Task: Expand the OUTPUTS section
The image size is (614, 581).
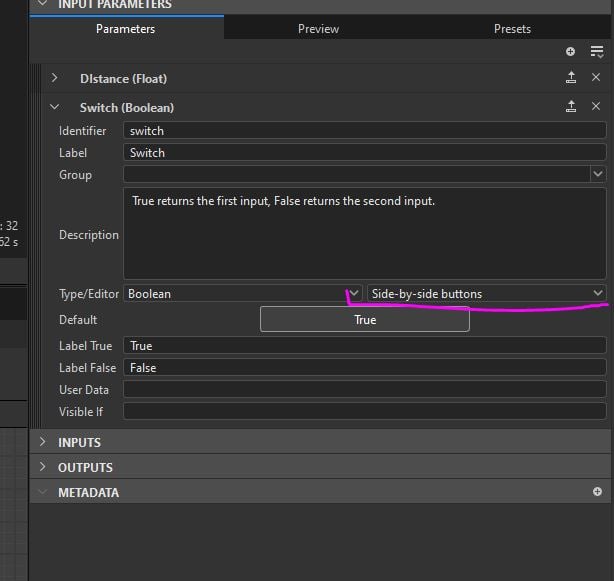Action: pyautogui.click(x=43, y=467)
